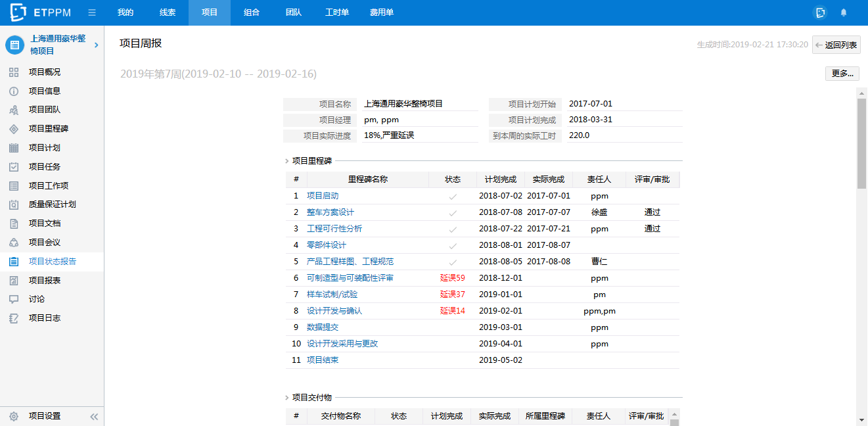868x426 pixels.
Task: Click the 返回列表 button
Action: click(836, 45)
